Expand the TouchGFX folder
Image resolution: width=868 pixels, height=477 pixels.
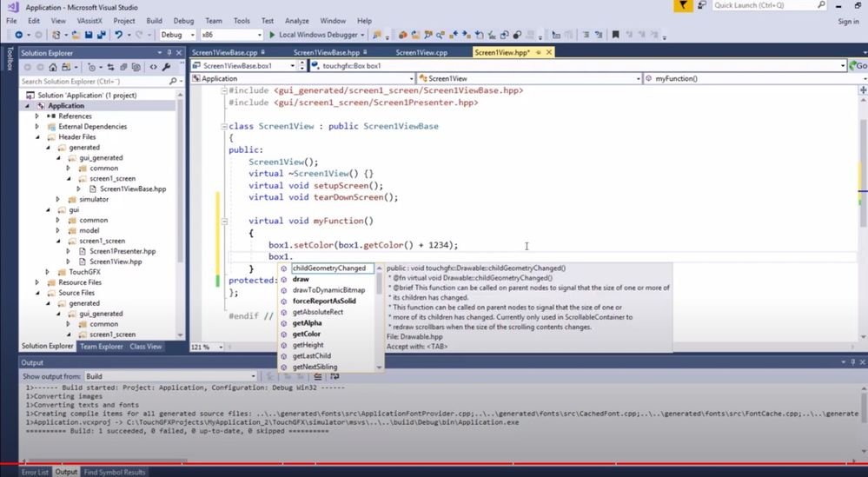tap(48, 272)
